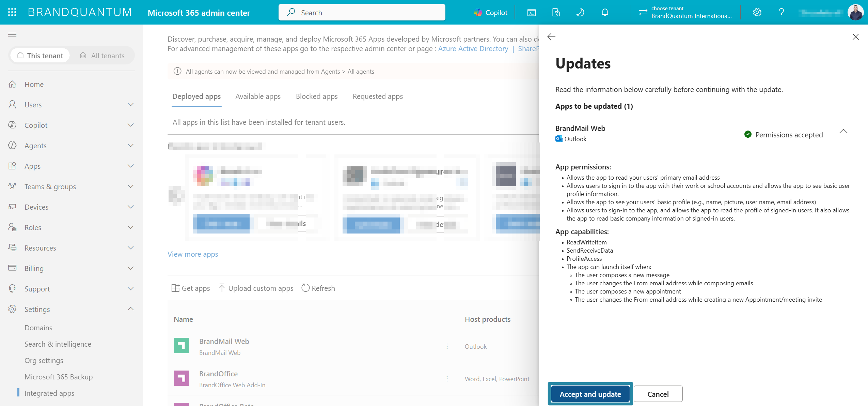The height and width of the screenshot is (406, 868).
Task: Click the BrandMail Web app icon
Action: (x=181, y=346)
